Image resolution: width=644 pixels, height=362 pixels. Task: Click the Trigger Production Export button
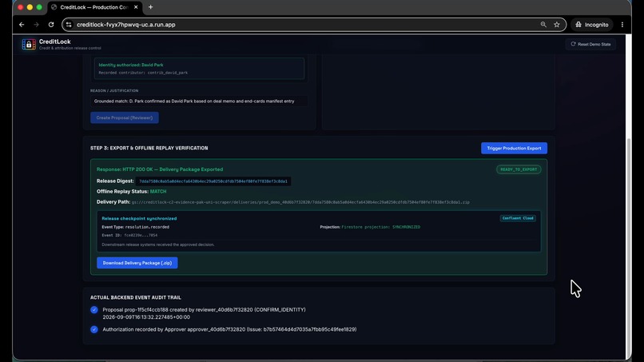click(514, 148)
